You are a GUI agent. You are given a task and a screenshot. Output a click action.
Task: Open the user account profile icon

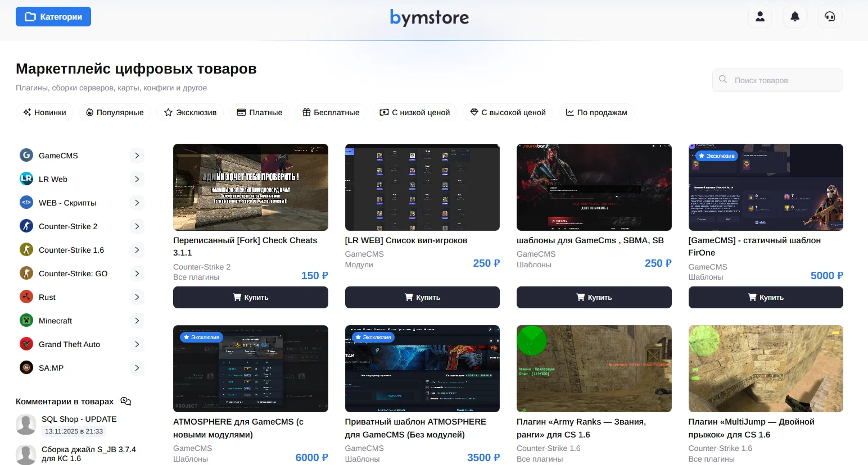point(760,16)
